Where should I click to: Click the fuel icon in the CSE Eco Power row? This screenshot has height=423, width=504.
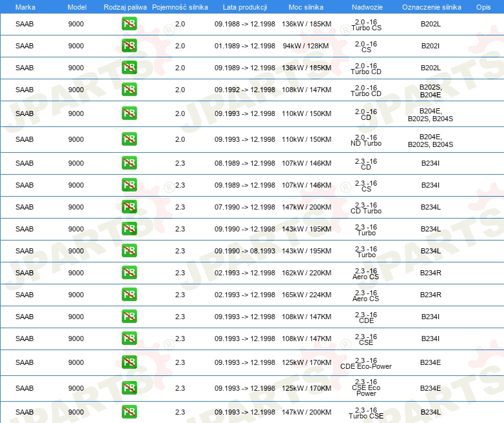click(129, 388)
